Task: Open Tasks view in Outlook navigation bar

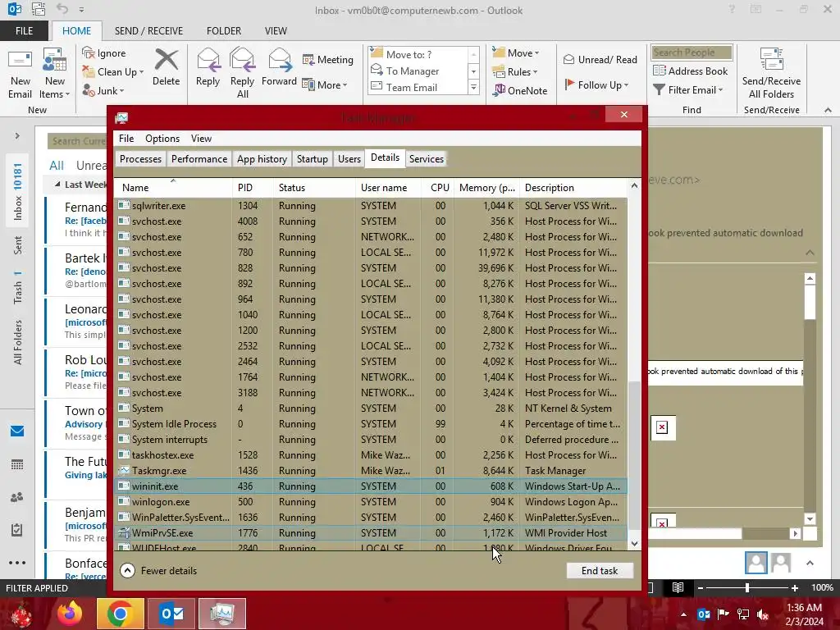Action: 17,530
